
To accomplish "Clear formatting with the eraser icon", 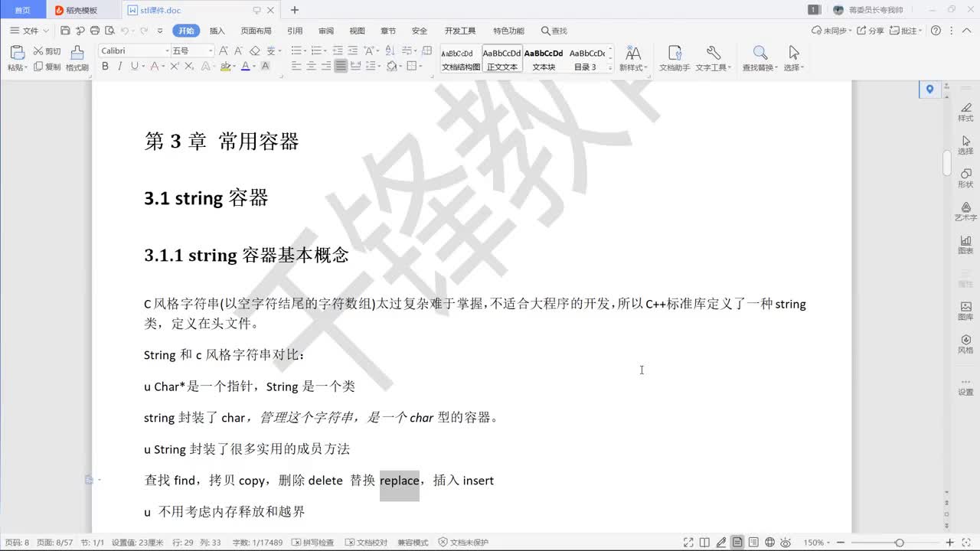I will tap(255, 51).
